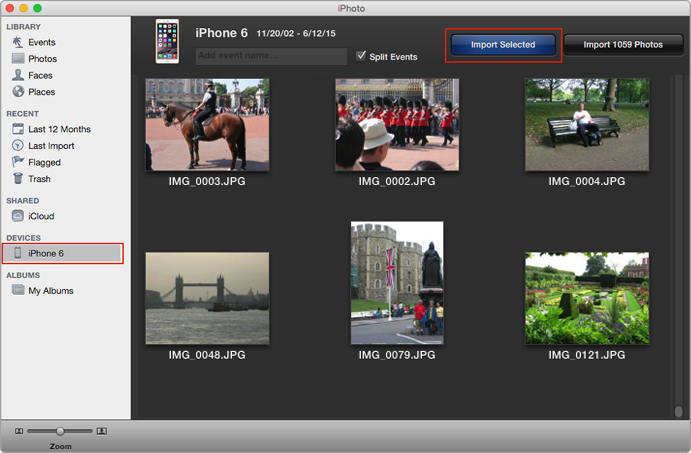The height and width of the screenshot is (453, 691).
Task: Toggle the Split Events checkbox
Action: click(361, 56)
